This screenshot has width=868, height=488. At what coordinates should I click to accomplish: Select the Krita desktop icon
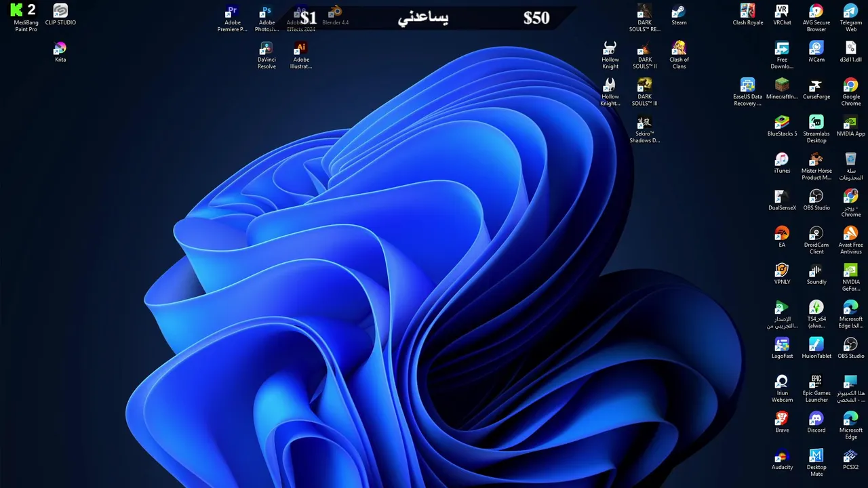[60, 52]
